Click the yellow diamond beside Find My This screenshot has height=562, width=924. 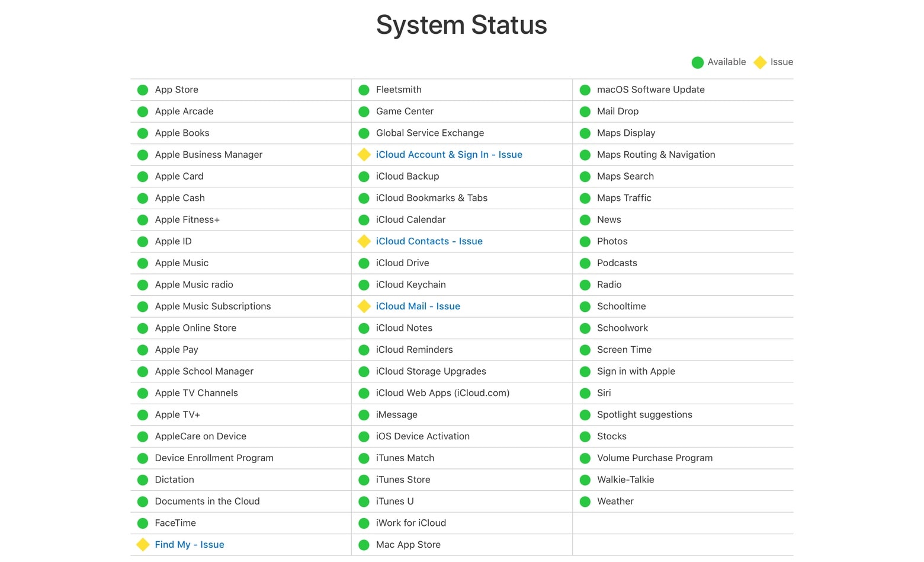pyautogui.click(x=143, y=545)
